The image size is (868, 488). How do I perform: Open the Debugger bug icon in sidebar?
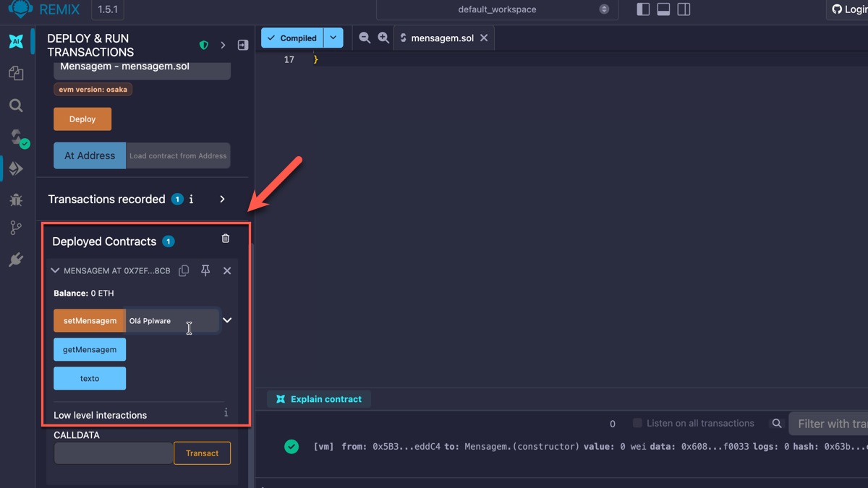(16, 200)
